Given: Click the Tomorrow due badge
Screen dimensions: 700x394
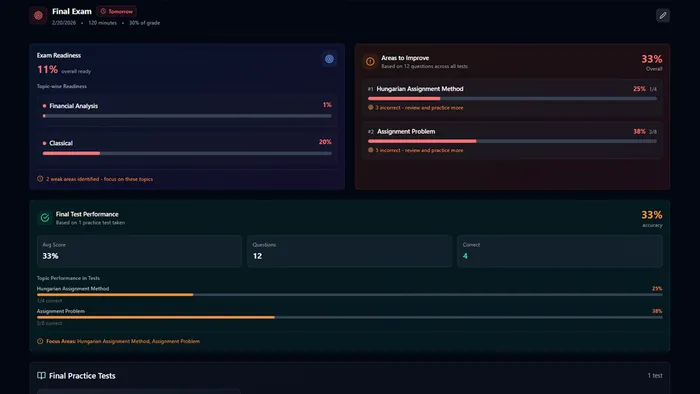Looking at the screenshot, I should (117, 11).
